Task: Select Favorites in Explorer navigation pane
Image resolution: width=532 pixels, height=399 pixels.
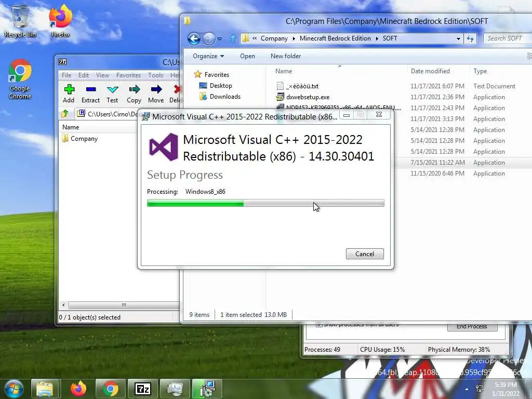Action: point(217,75)
